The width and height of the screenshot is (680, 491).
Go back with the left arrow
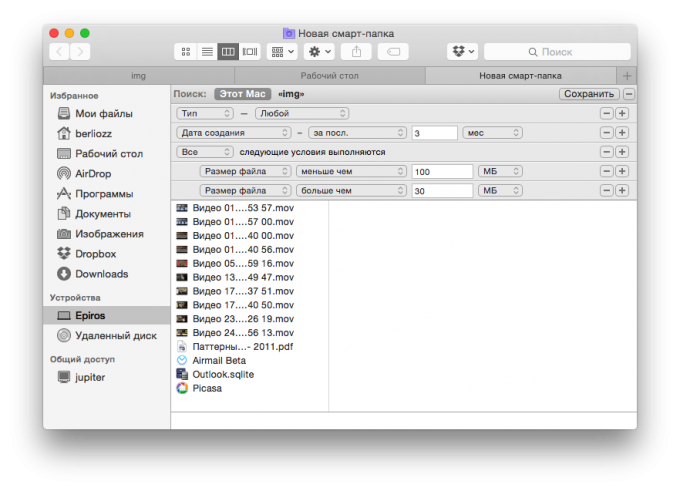pyautogui.click(x=59, y=51)
